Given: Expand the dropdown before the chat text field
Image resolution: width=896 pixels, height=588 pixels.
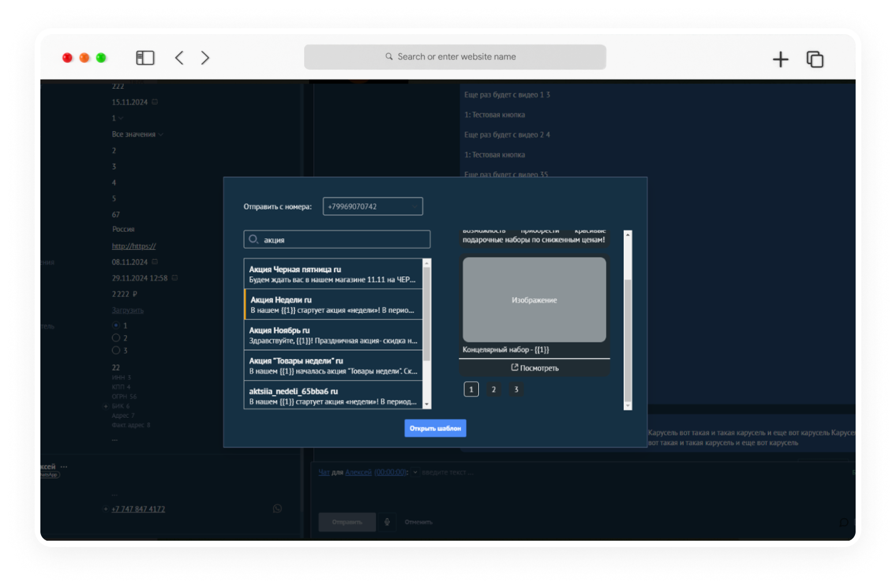Looking at the screenshot, I should coord(415,472).
